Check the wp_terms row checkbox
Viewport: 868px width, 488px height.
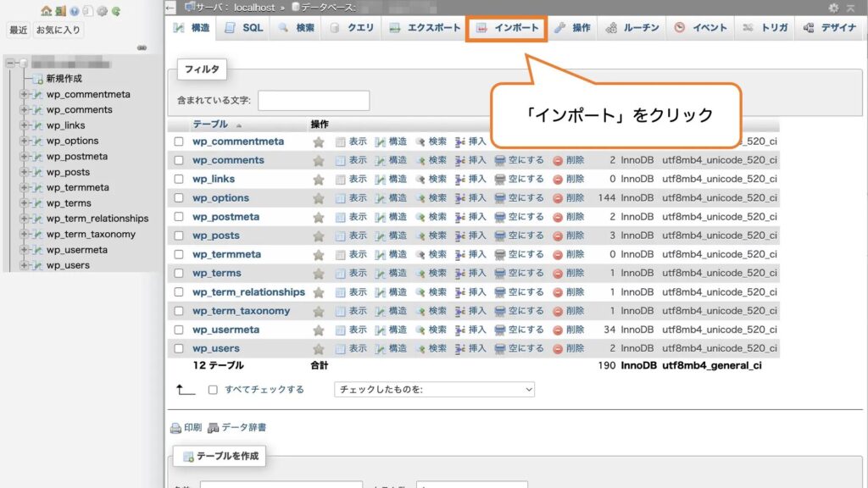click(179, 274)
